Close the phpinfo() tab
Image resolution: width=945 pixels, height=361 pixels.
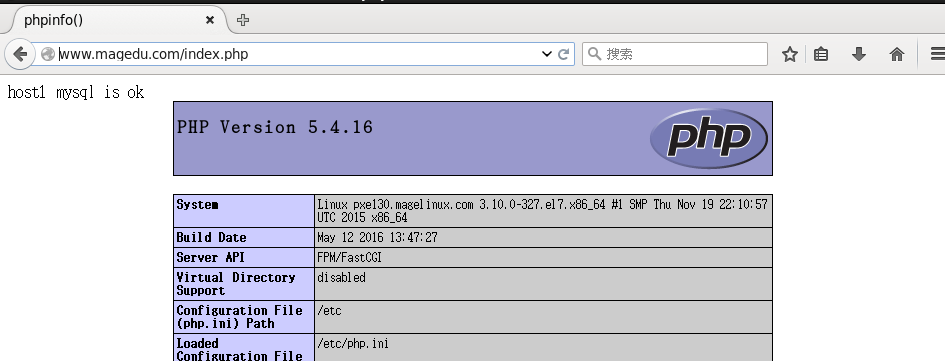click(x=210, y=20)
